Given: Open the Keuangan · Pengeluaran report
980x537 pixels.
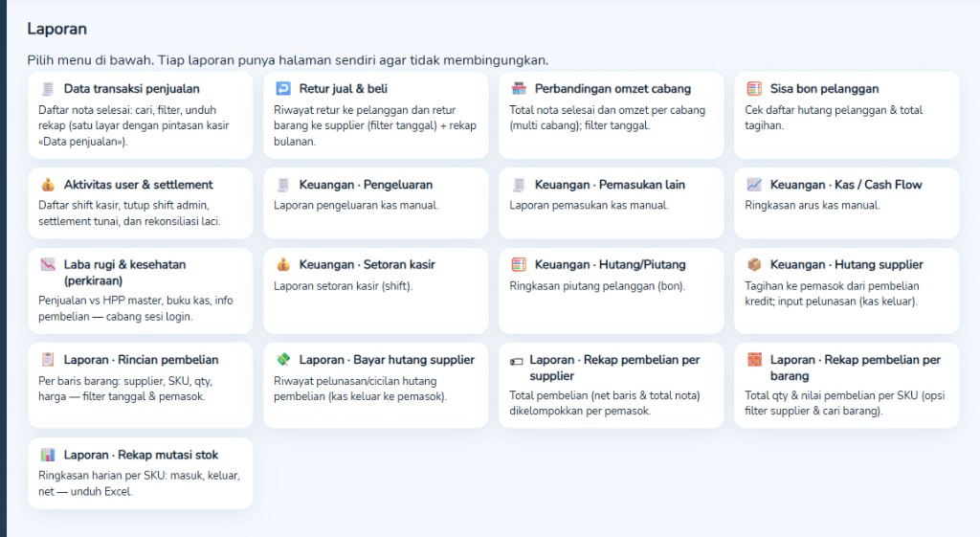Looking at the screenshot, I should [366, 185].
